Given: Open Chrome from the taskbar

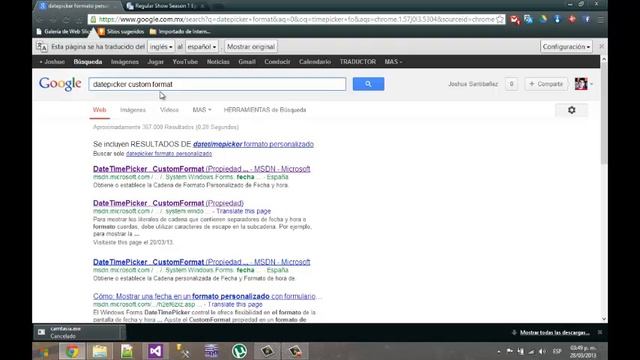Looking at the screenshot, I should 72,351.
